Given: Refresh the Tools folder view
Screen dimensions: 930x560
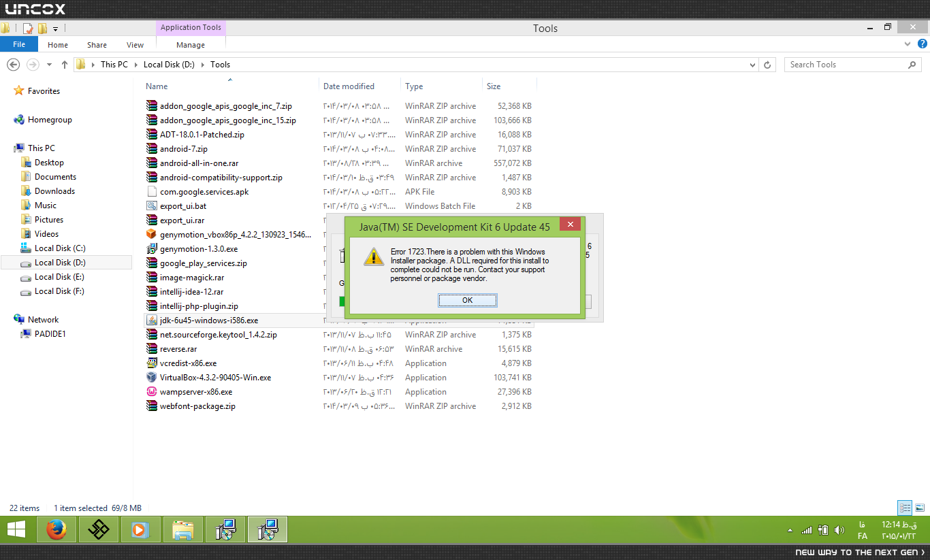Looking at the screenshot, I should click(768, 65).
